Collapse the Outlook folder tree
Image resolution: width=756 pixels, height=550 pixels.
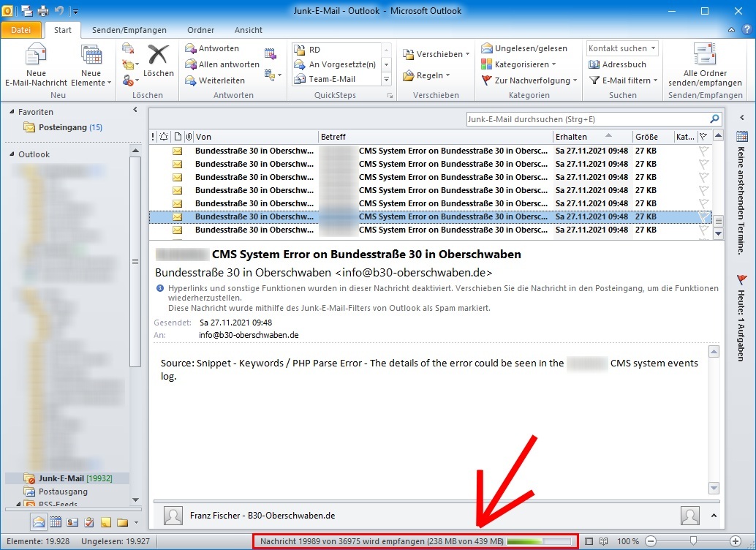click(12, 154)
